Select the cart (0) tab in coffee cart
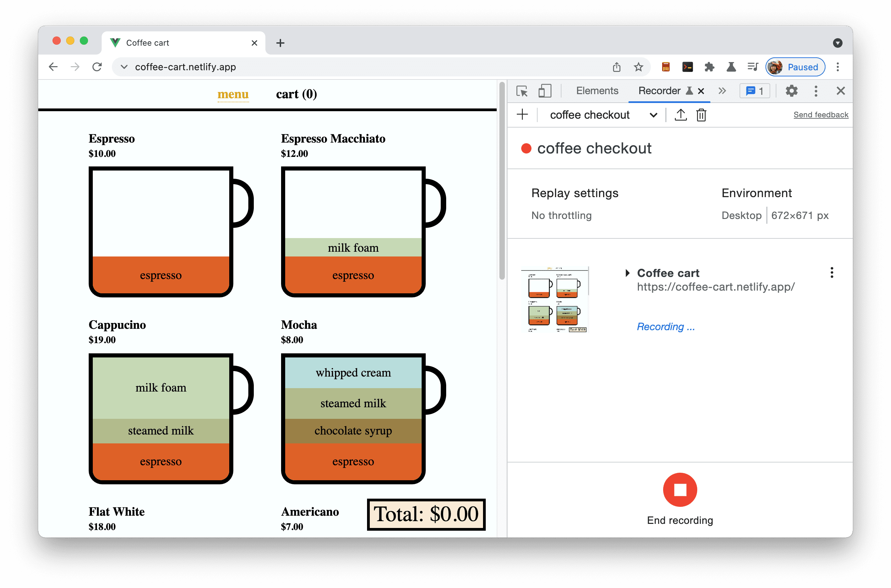 pyautogui.click(x=295, y=94)
